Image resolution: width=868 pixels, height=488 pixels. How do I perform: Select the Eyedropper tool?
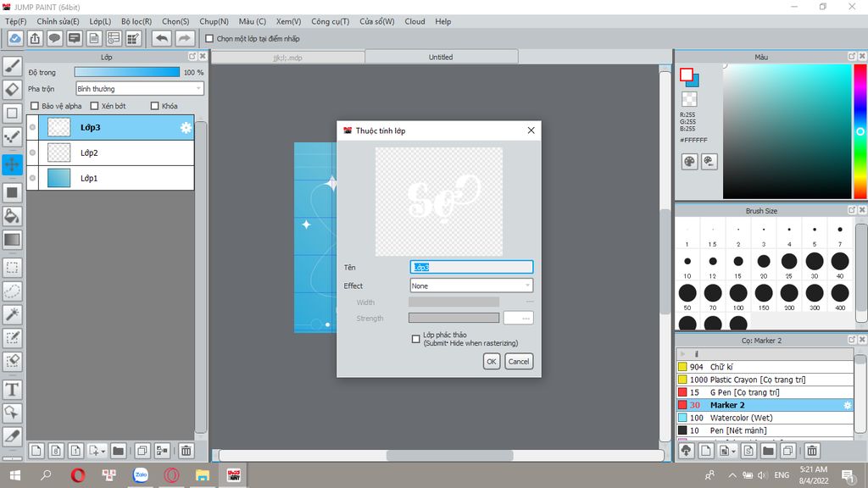pyautogui.click(x=12, y=436)
